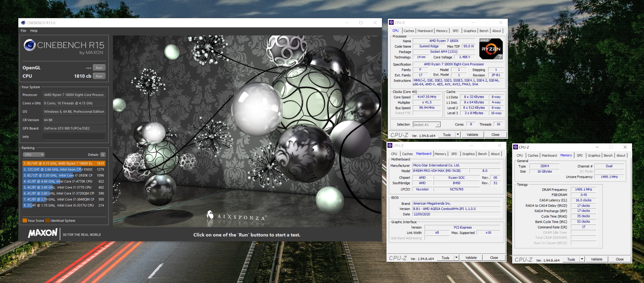
Task: Click the BIOS date 12/09/2020 value
Action: [456, 214]
